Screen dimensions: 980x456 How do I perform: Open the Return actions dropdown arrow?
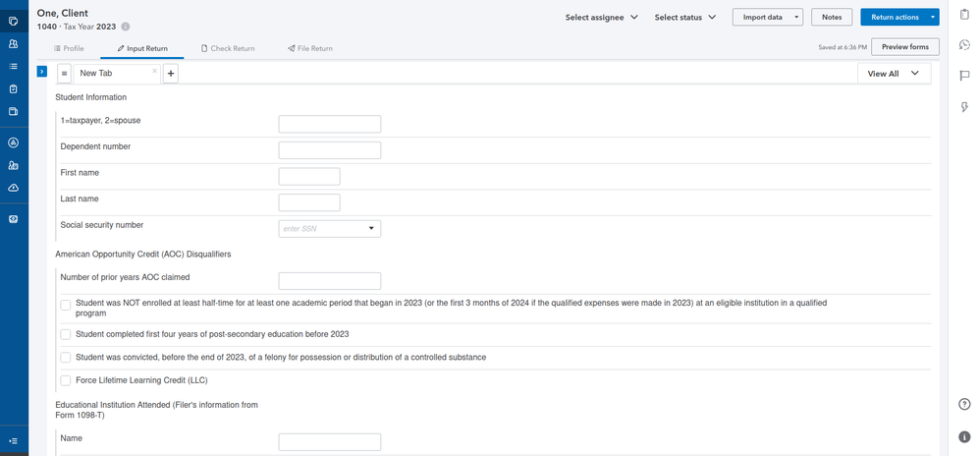pyautogui.click(x=933, y=18)
